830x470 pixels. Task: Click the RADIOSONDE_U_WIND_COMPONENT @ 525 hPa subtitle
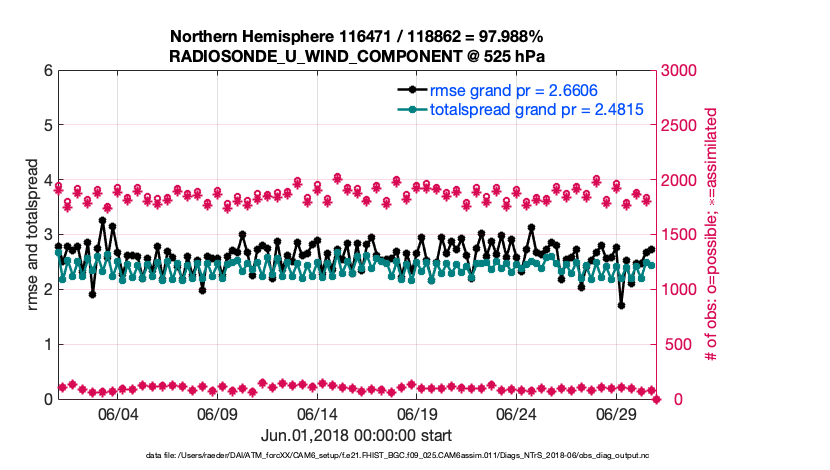(x=357, y=54)
